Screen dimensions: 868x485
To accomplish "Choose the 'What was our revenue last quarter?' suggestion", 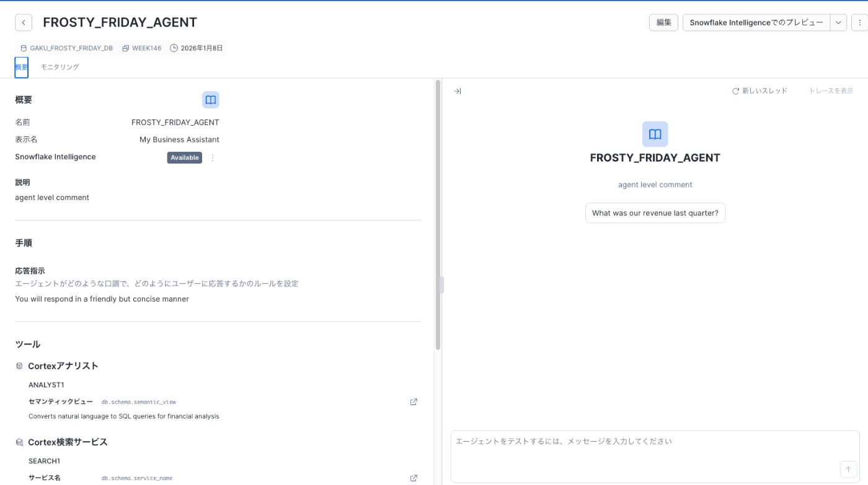I will click(x=655, y=213).
